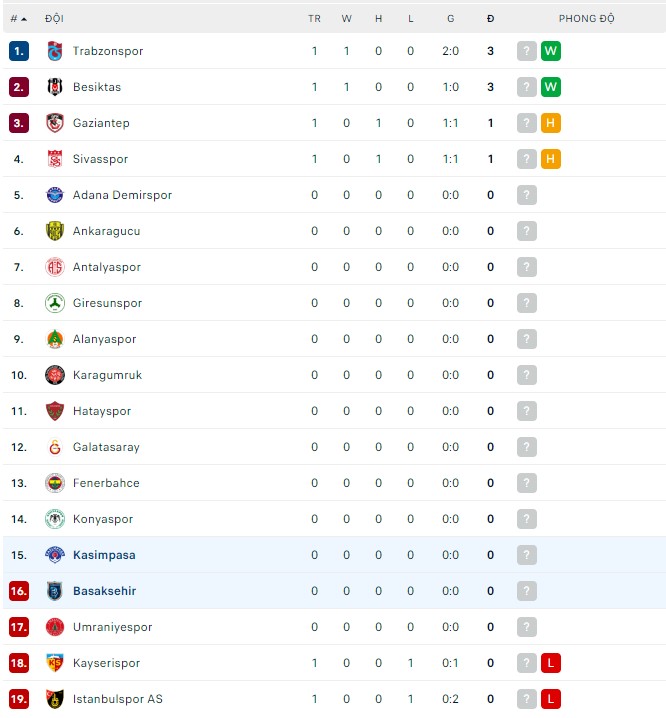Click the Konyaspor club badge
Image resolution: width=666 pixels, height=718 pixels.
[x=54, y=519]
